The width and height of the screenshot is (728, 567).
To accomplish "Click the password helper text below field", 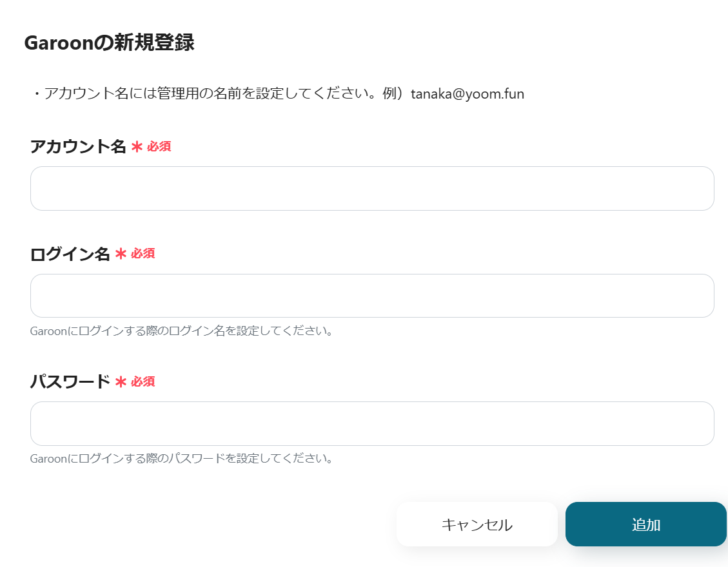I will point(182,459).
